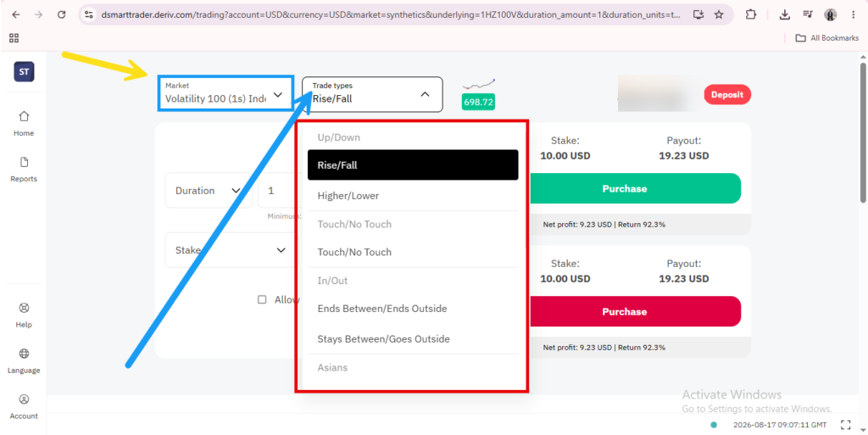Reload the page with refresh icon
Viewport: 868px width, 435px height.
62,15
